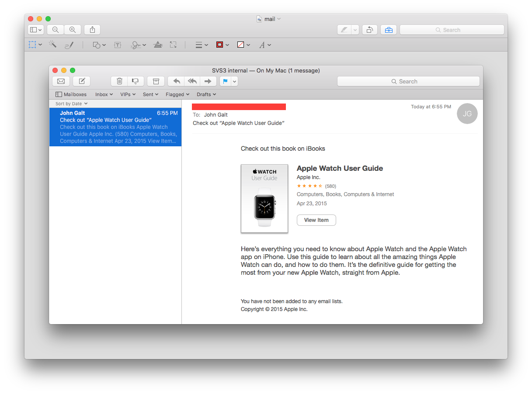532x394 pixels.
Task: Open the Text Style font dropdown
Action: pyautogui.click(x=265, y=45)
